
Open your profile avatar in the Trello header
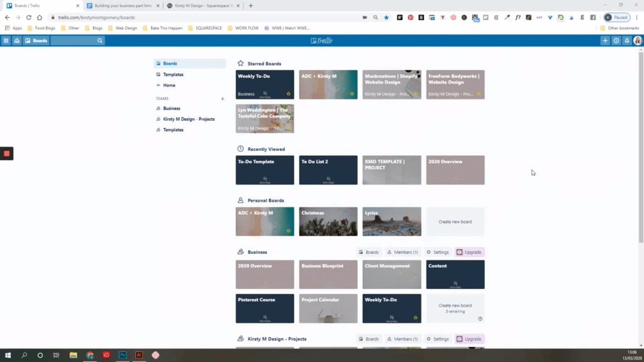637,40
